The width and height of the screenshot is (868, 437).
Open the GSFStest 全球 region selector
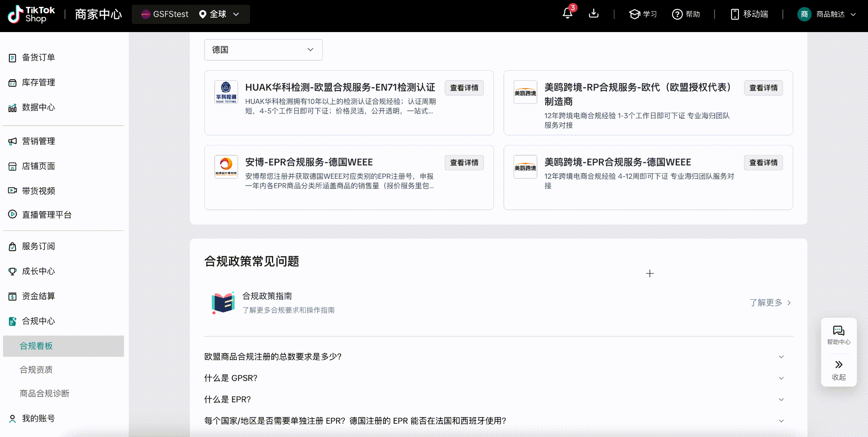coord(191,14)
